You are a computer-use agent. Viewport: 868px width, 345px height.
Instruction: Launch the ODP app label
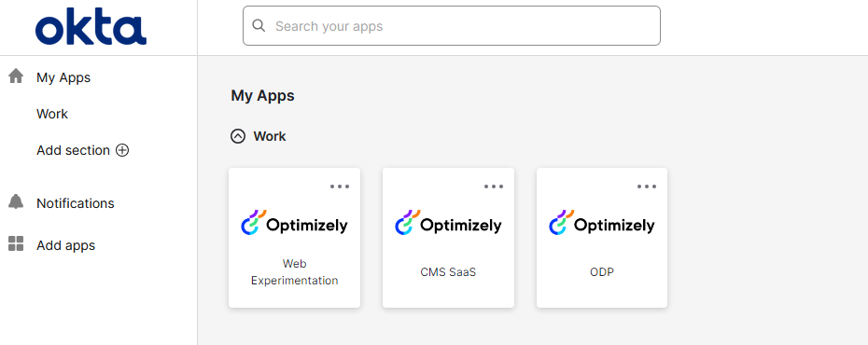pyautogui.click(x=602, y=272)
